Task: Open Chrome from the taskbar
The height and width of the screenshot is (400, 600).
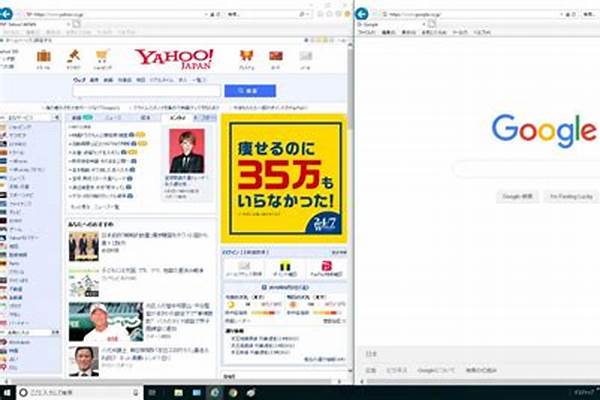Action: 233,392
